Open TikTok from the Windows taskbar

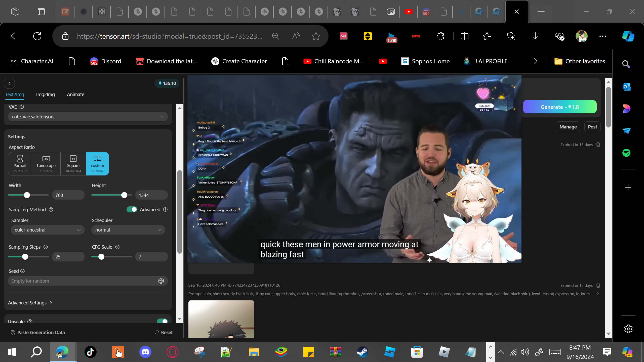(91, 352)
